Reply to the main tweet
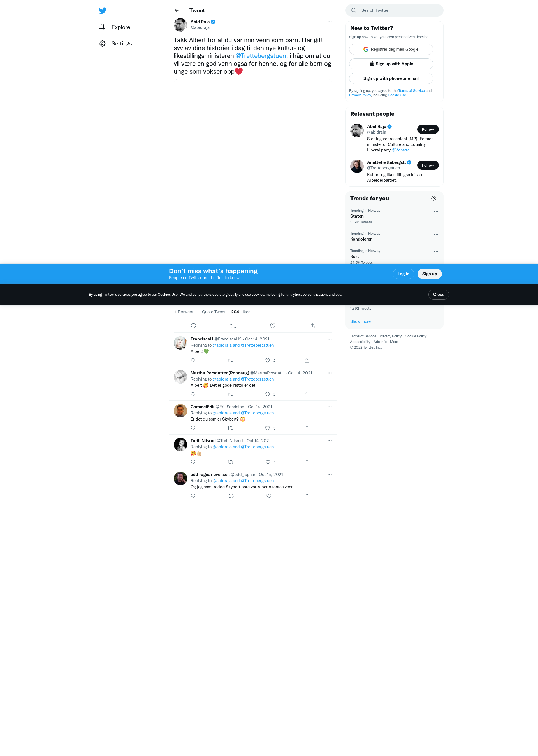Screen dimensions: 538x756 coord(193,326)
